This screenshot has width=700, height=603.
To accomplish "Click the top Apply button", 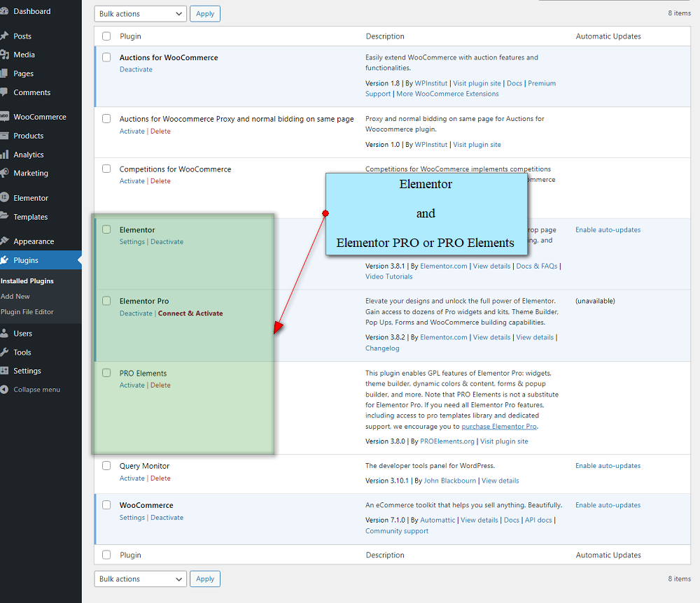I will coord(205,14).
